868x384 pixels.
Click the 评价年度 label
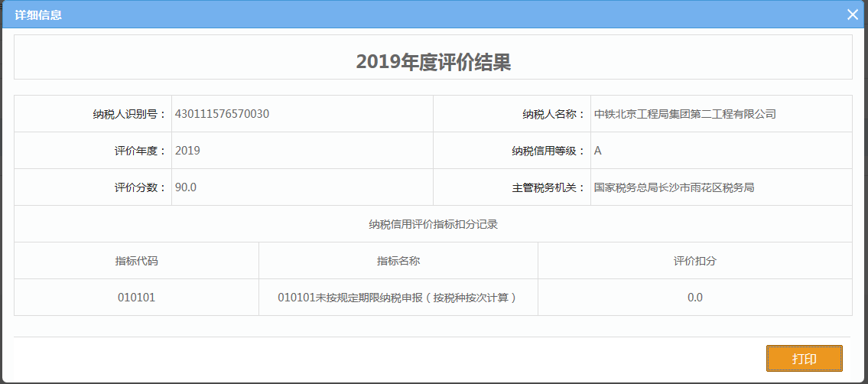point(140,151)
